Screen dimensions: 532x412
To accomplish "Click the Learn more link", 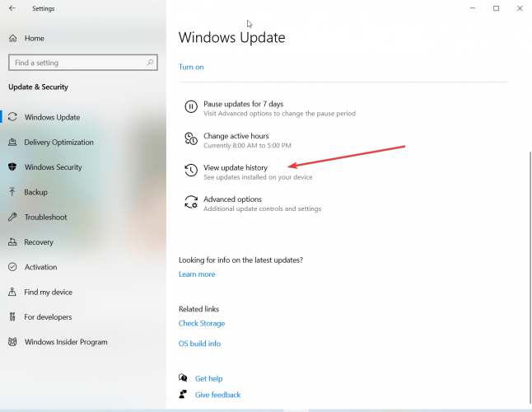I will click(x=197, y=274).
